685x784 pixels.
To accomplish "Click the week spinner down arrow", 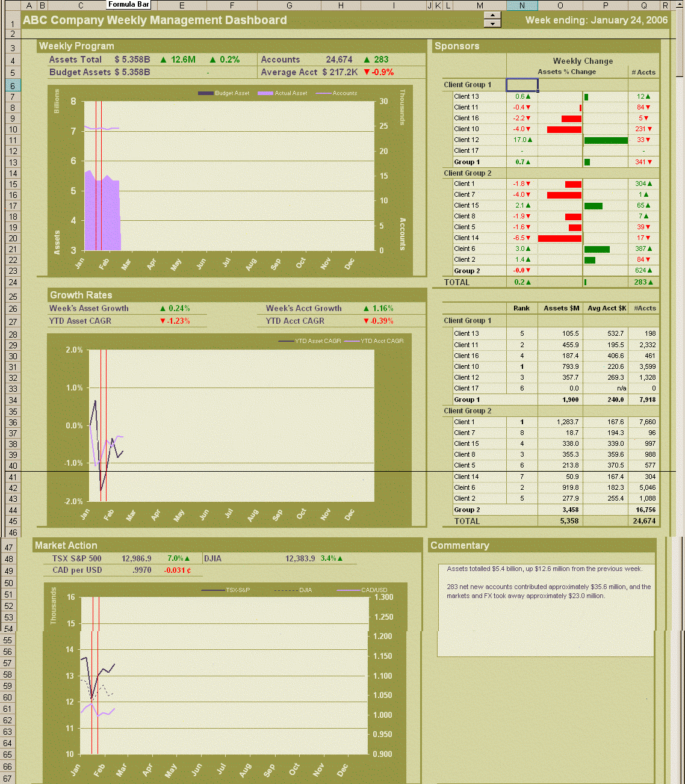I will coord(492,25).
